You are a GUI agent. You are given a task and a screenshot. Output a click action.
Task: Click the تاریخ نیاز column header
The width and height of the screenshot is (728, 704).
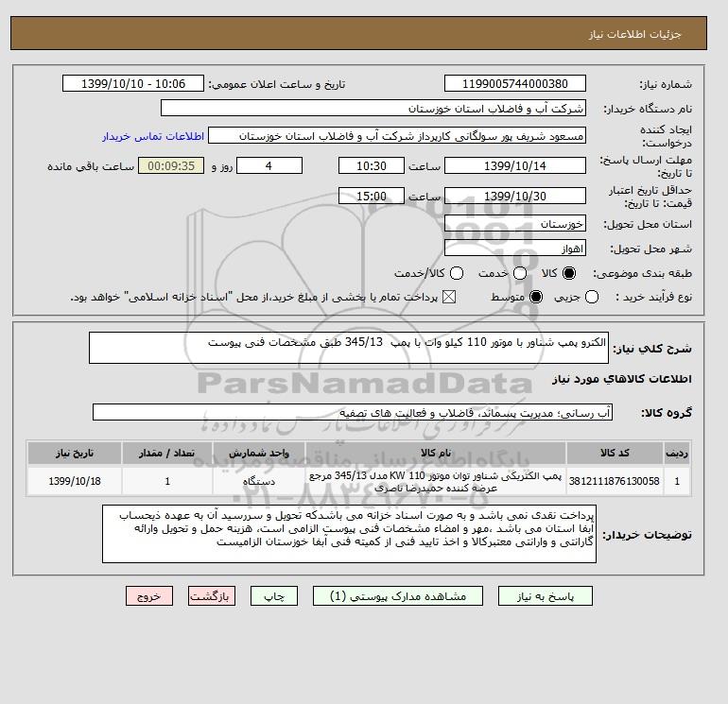[x=75, y=453]
